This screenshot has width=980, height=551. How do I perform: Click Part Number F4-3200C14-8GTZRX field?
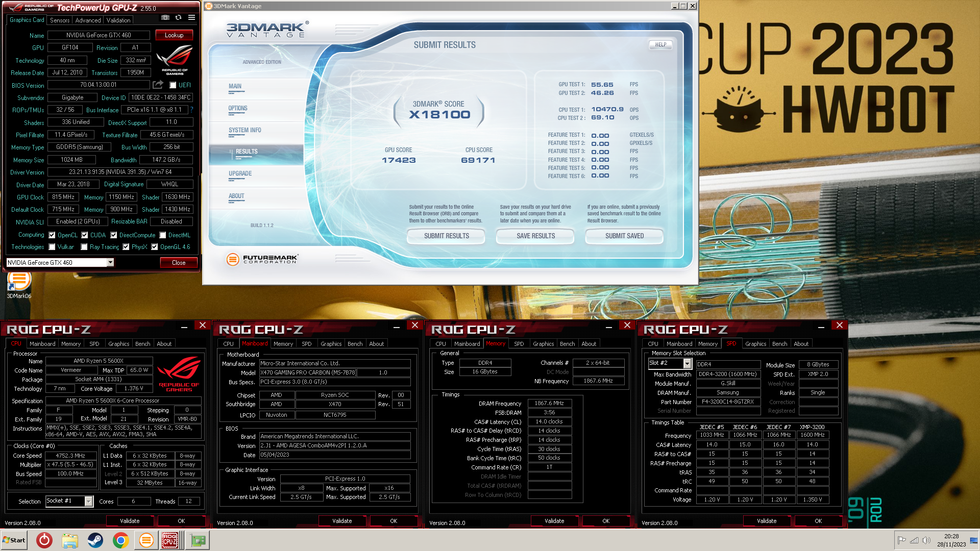(x=727, y=402)
